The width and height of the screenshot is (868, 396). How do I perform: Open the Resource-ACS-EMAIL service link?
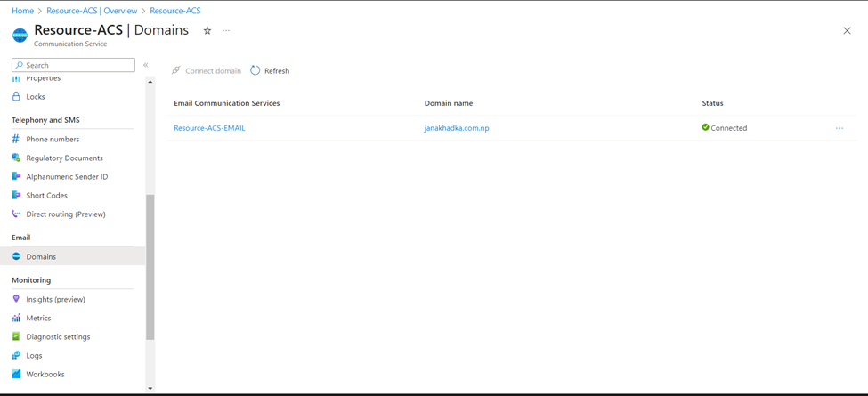pos(209,128)
